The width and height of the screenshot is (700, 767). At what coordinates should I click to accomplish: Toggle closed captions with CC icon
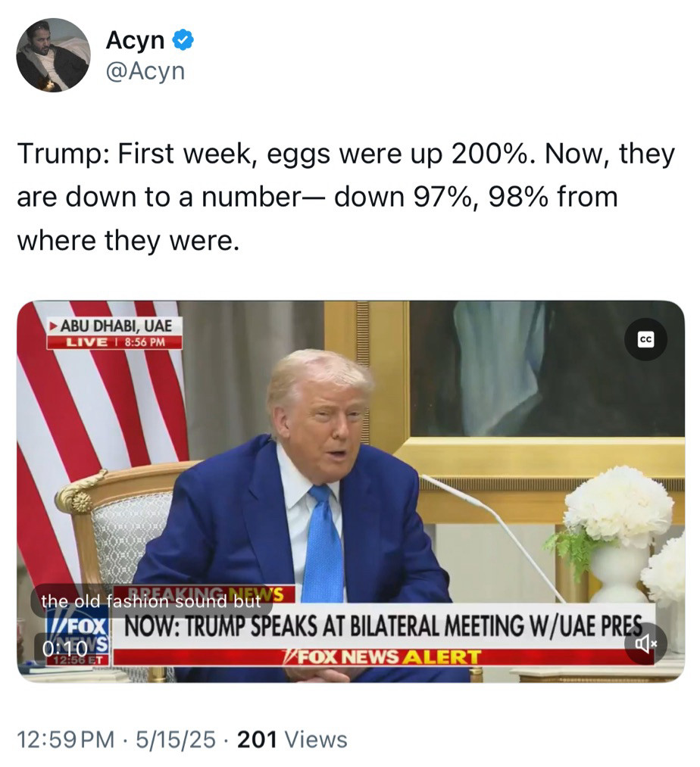coord(646,339)
